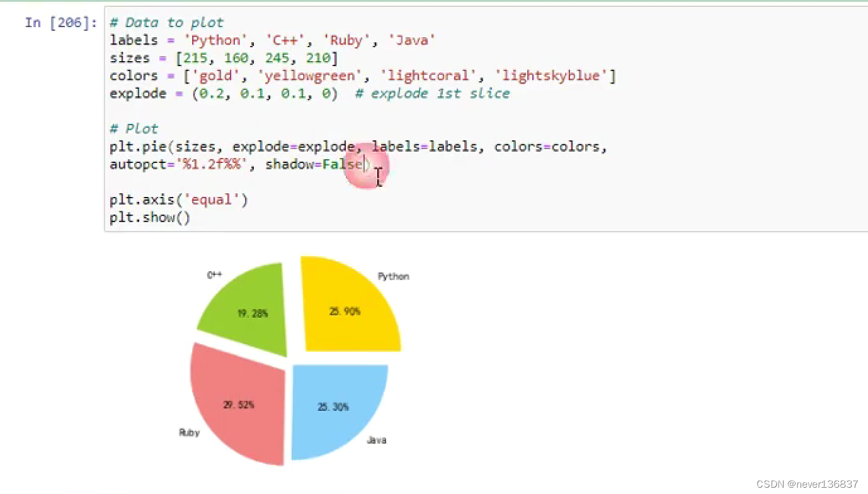868x494 pixels.
Task: Click the '# explode 1st slice' comment
Action: point(432,93)
